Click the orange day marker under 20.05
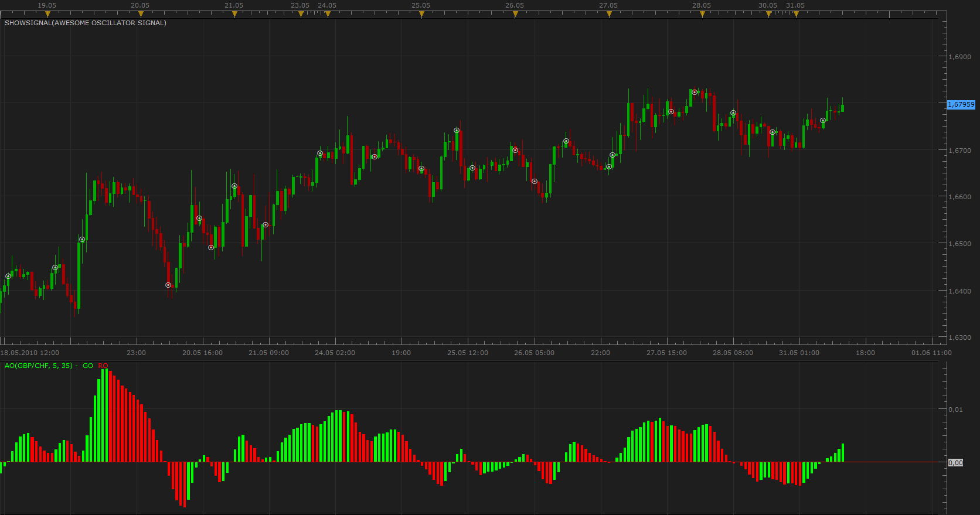 click(141, 15)
